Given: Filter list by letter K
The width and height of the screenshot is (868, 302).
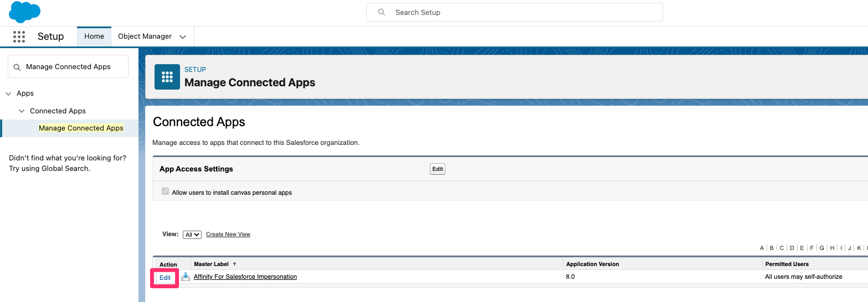Looking at the screenshot, I should pyautogui.click(x=860, y=248).
